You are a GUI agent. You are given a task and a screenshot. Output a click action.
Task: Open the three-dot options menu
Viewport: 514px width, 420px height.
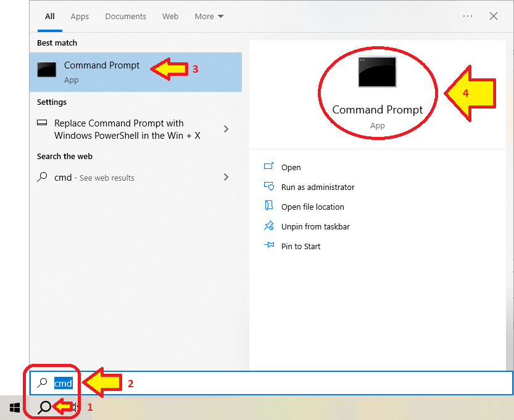tap(468, 16)
